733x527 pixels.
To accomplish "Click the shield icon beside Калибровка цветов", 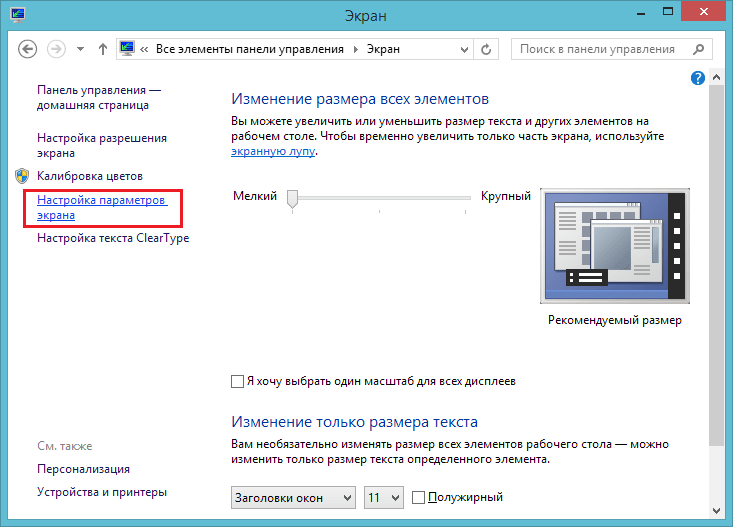I will 22,176.
